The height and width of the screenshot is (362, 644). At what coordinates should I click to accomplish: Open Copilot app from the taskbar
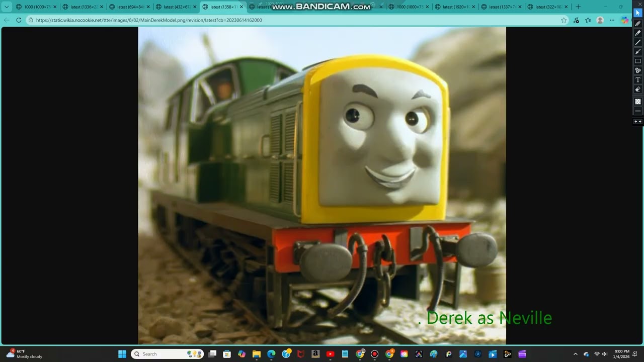[x=242, y=354]
